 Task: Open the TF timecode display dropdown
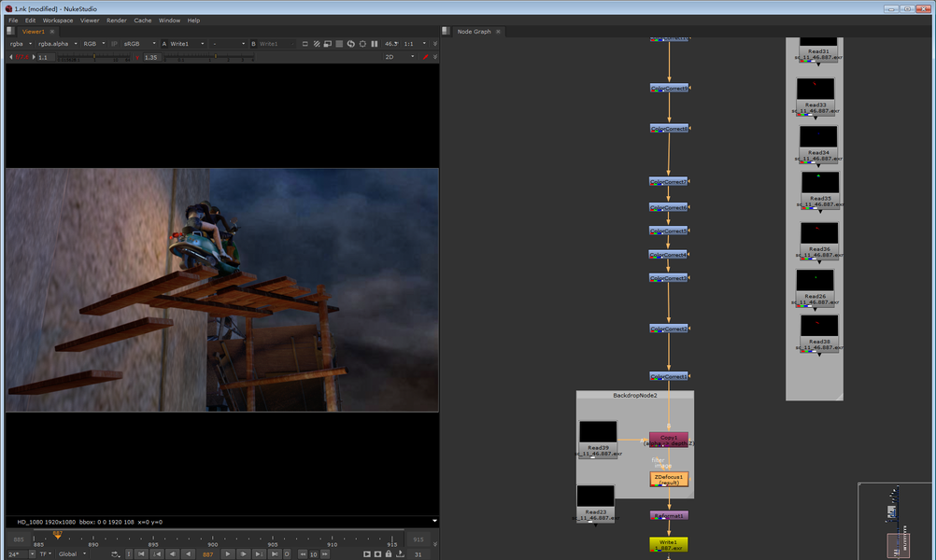click(x=46, y=554)
